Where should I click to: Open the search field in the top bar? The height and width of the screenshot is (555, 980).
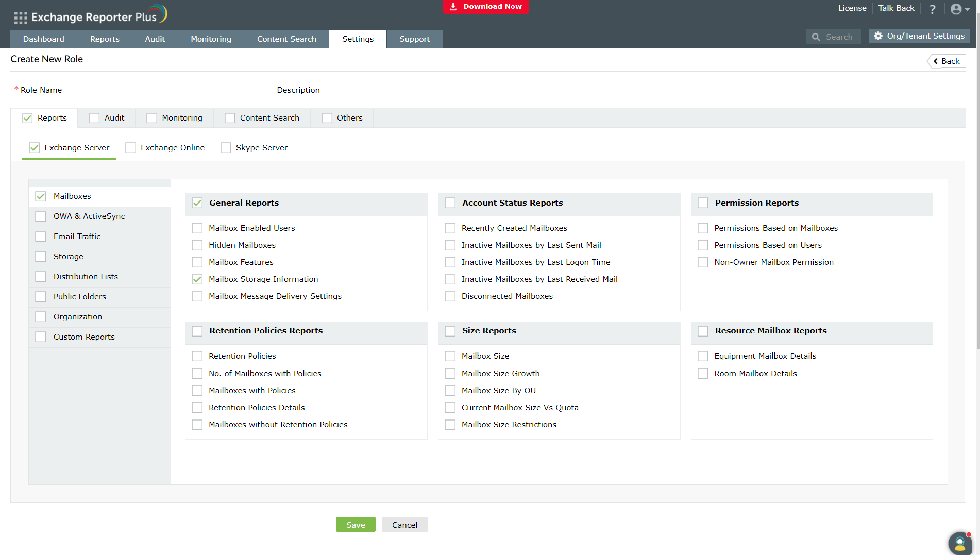click(x=833, y=36)
